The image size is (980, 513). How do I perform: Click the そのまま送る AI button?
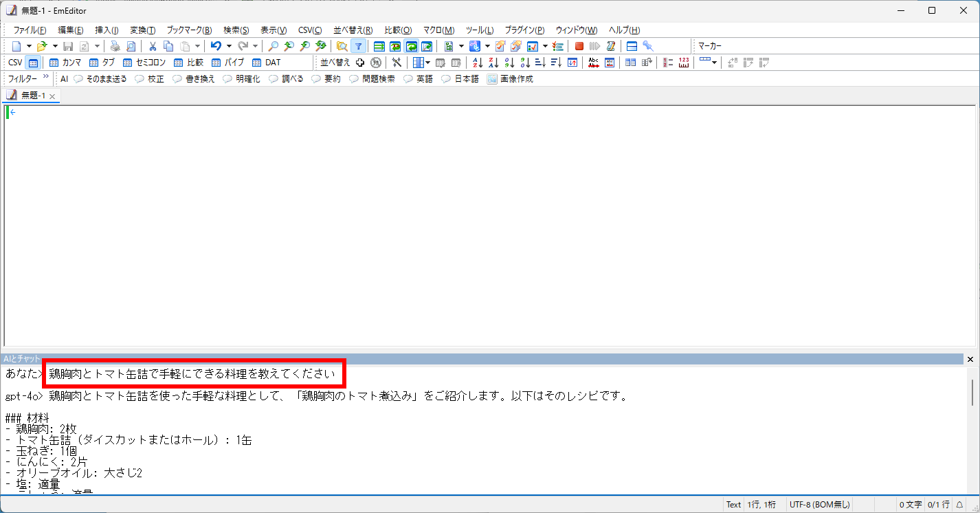[x=100, y=79]
